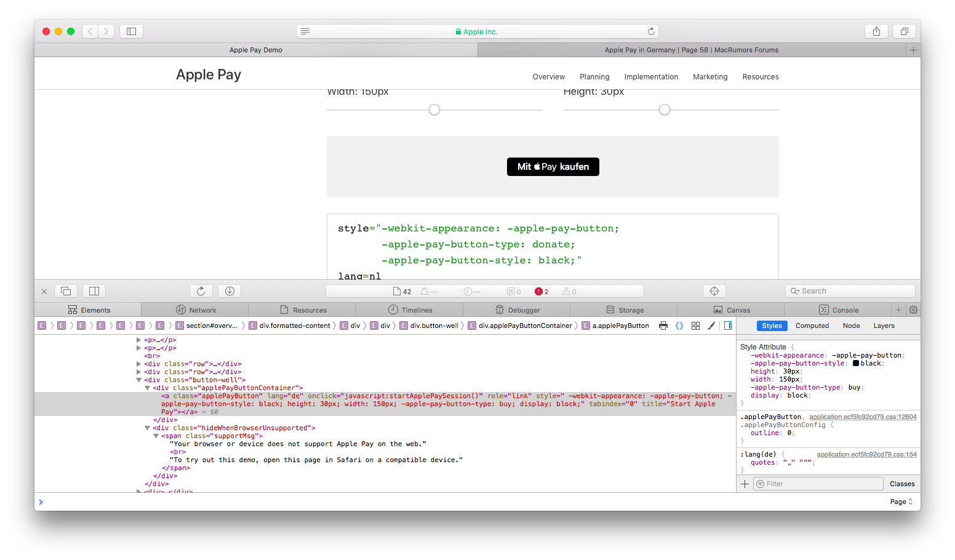Expand the first div class row node
The image size is (955, 560).
pyautogui.click(x=138, y=364)
